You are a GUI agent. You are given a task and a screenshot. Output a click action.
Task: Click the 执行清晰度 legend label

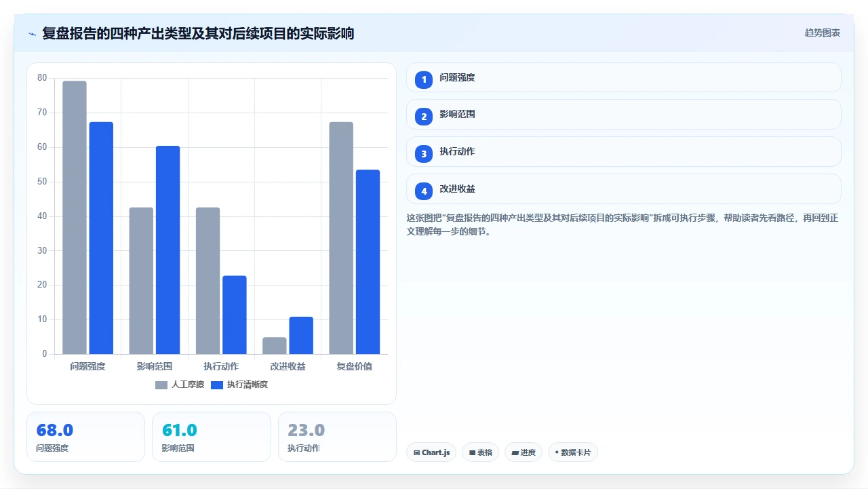pyautogui.click(x=248, y=385)
